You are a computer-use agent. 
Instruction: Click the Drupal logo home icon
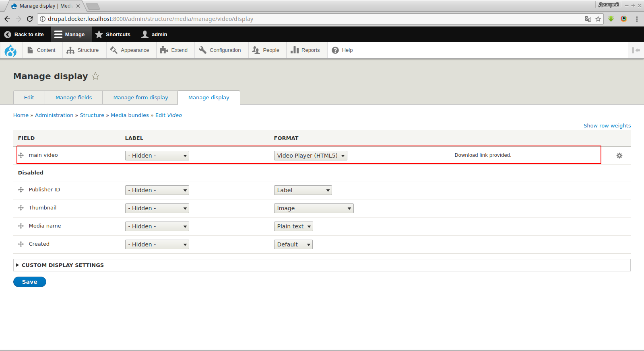(x=10, y=51)
